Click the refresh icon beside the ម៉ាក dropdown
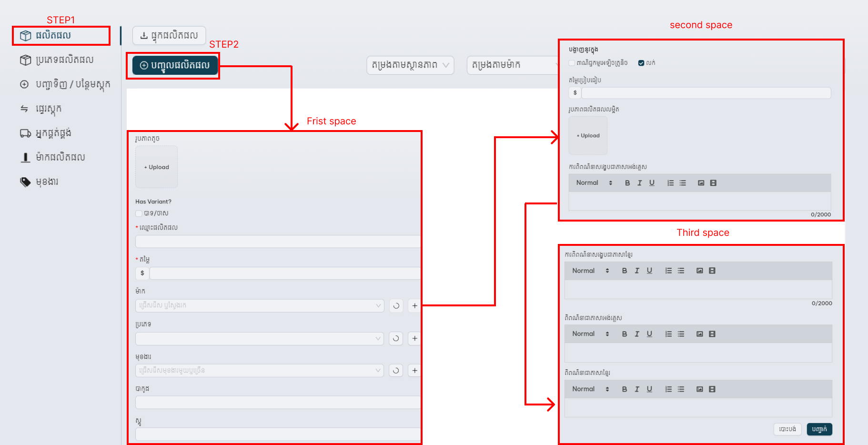Viewport: 868px width, 445px height. point(396,306)
